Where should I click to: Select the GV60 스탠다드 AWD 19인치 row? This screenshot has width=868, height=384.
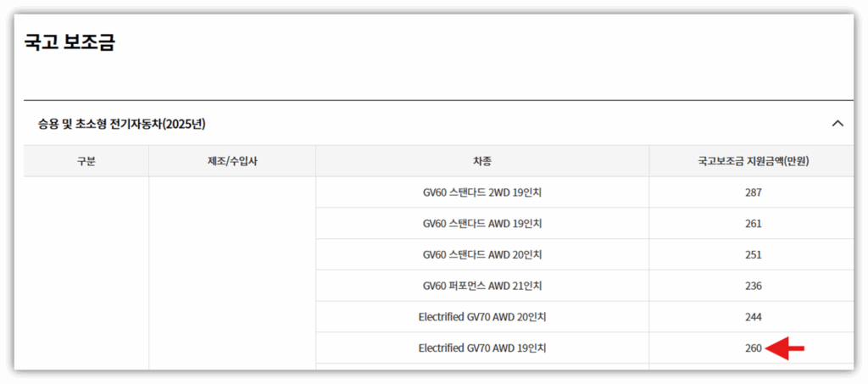point(482,224)
